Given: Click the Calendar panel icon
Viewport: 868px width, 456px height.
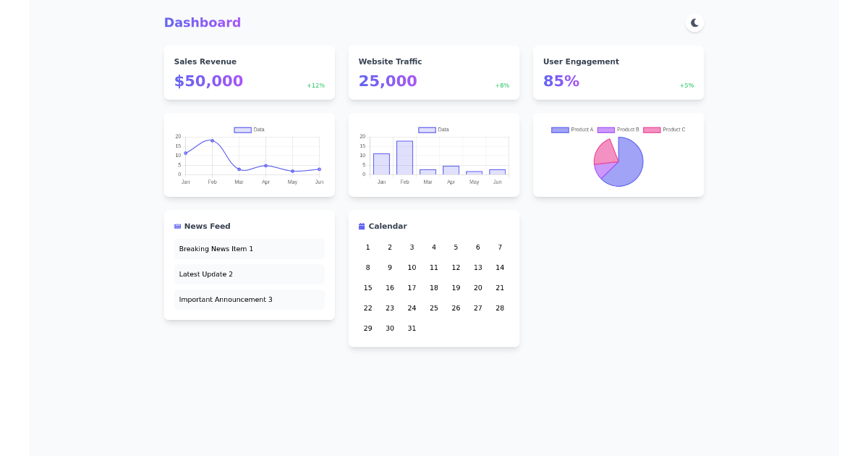Looking at the screenshot, I should point(360,226).
